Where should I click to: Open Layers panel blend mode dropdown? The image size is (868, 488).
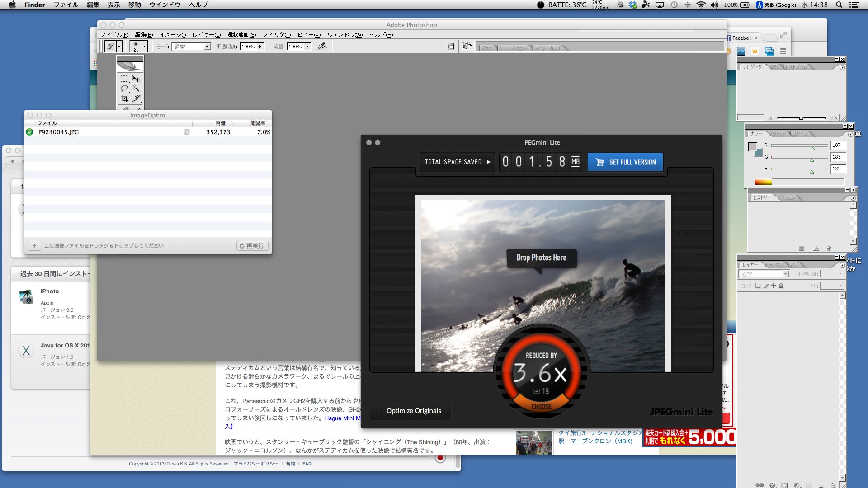click(x=764, y=274)
